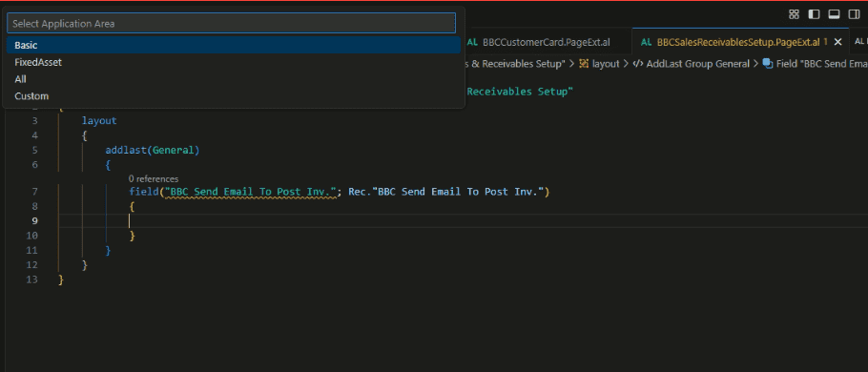Viewport: 868px width, 372px height.
Task: Choose the All application area
Action: [x=234, y=79]
